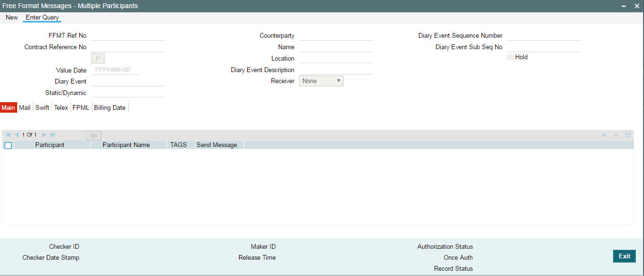Viewport: 644px width, 276px height.
Task: Go to last page of participant grid
Action: click(x=52, y=135)
